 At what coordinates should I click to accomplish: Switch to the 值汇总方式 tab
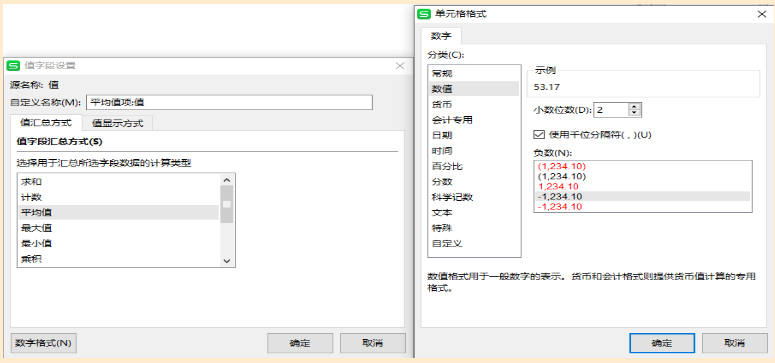pyautogui.click(x=45, y=123)
